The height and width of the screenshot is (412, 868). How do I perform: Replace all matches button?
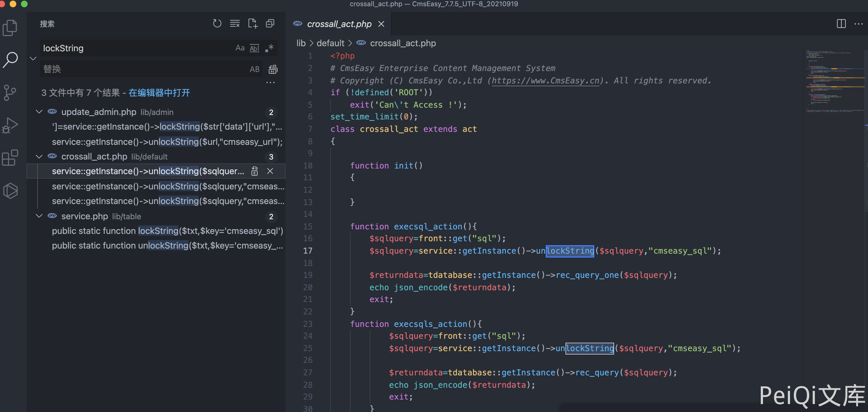tap(273, 69)
